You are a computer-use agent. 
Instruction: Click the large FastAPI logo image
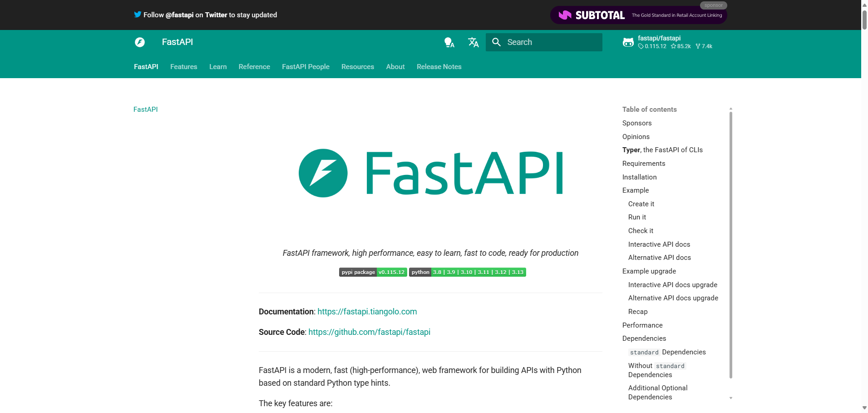pos(431,173)
